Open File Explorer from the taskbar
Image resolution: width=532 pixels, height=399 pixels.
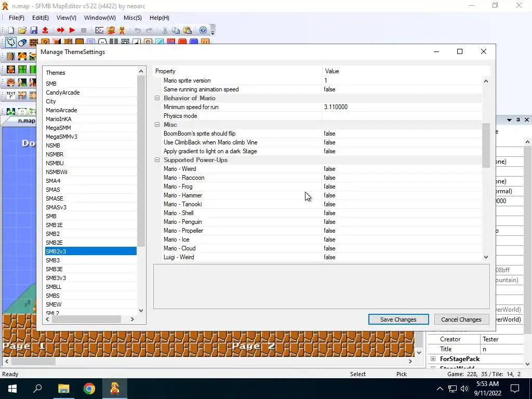pos(63,389)
